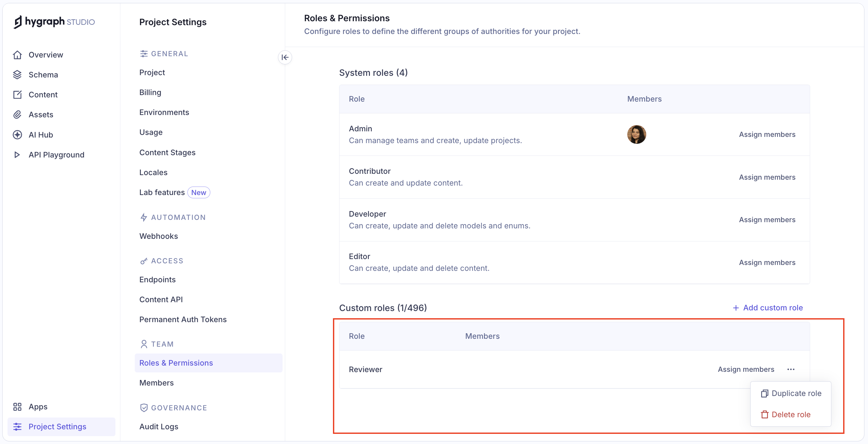Open the Lab features settings page
Viewport: 868px width, 444px height.
[x=162, y=192]
